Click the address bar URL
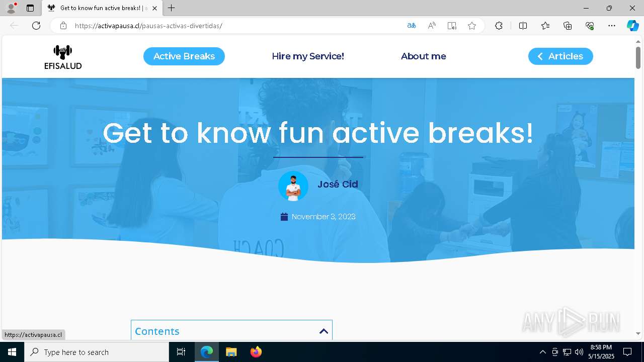 pyautogui.click(x=148, y=26)
